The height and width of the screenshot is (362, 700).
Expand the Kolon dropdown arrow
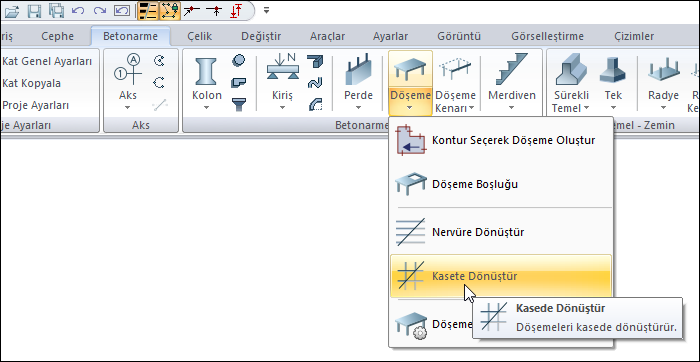pyautogui.click(x=207, y=107)
